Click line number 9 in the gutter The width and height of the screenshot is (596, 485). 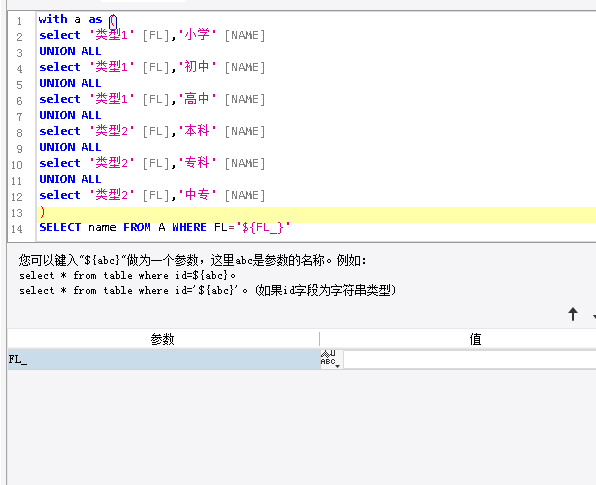(19, 149)
